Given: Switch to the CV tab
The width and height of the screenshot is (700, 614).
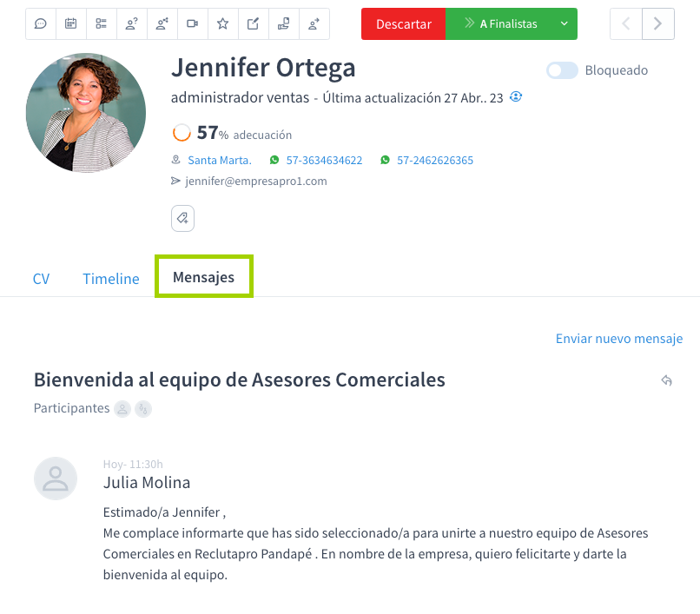Looking at the screenshot, I should (x=41, y=279).
